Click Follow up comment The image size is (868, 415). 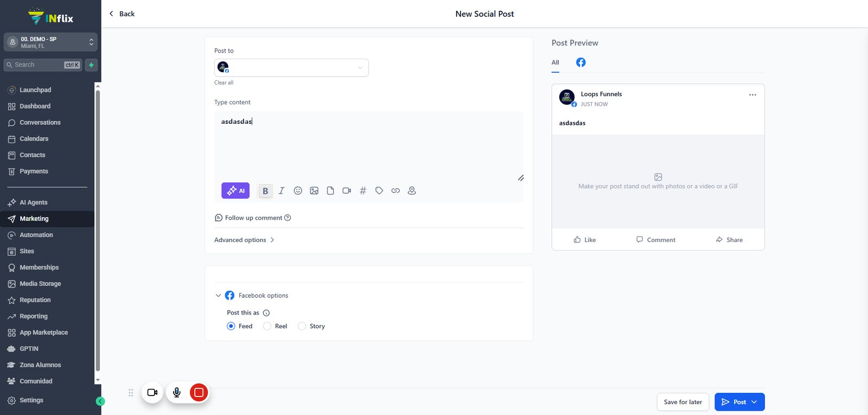[253, 218]
